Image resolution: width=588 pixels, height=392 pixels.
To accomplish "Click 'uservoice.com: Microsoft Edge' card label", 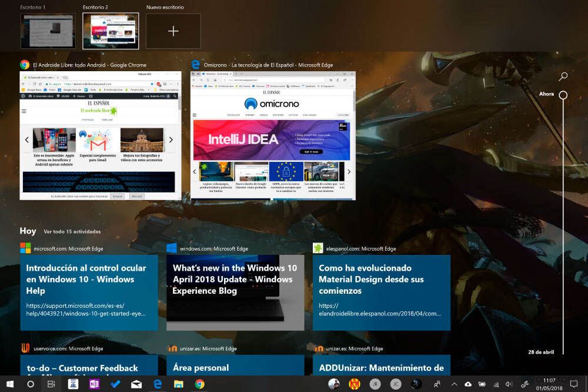I will tap(68, 348).
